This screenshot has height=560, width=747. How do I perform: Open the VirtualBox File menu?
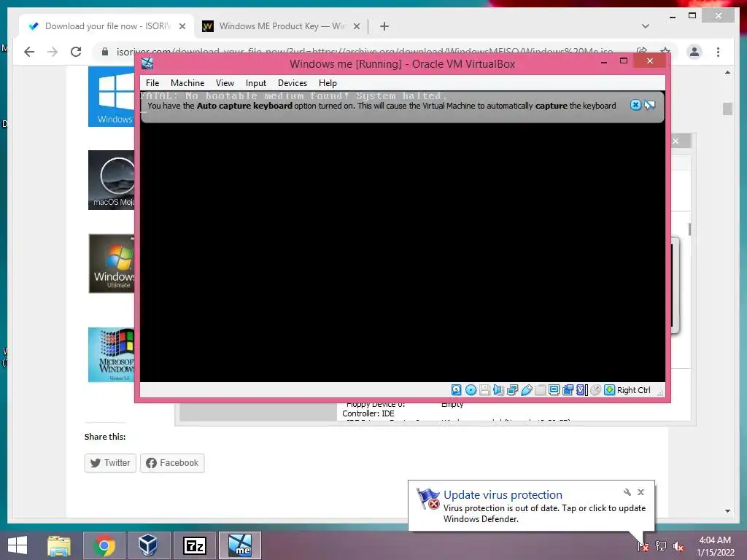152,83
